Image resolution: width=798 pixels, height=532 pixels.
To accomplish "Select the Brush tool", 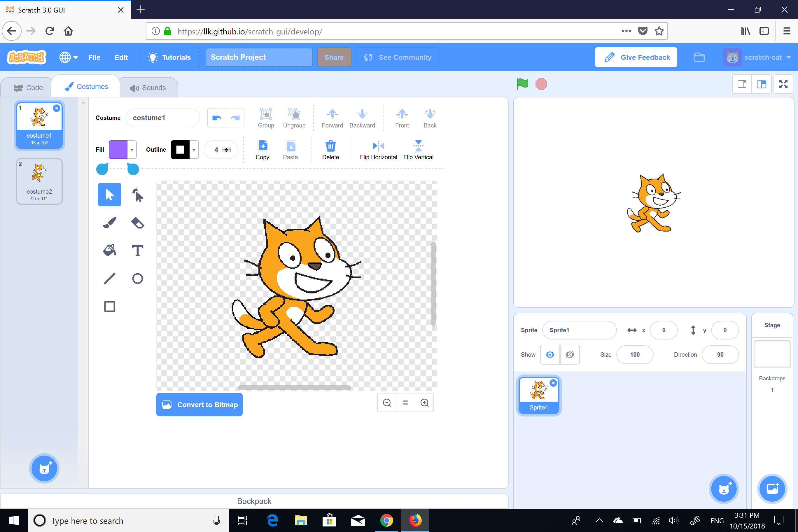I will (109, 222).
